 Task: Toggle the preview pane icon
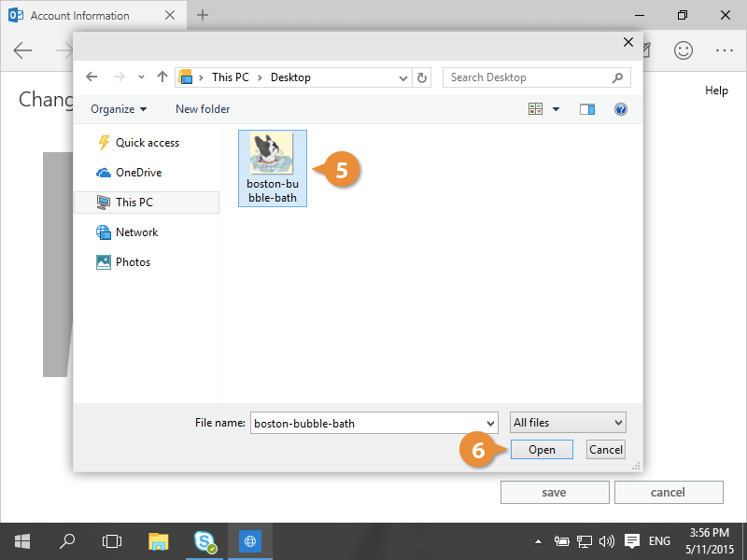[x=587, y=109]
